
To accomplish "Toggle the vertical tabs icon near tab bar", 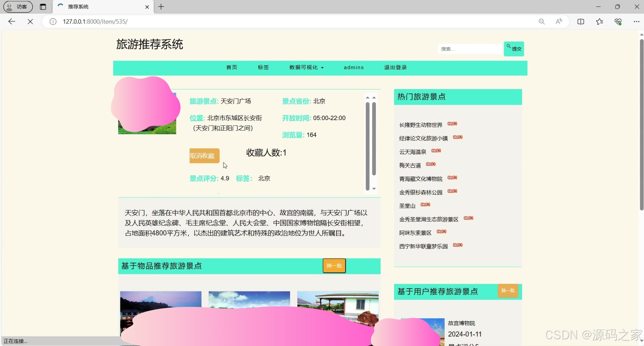I will pyautogui.click(x=43, y=6).
